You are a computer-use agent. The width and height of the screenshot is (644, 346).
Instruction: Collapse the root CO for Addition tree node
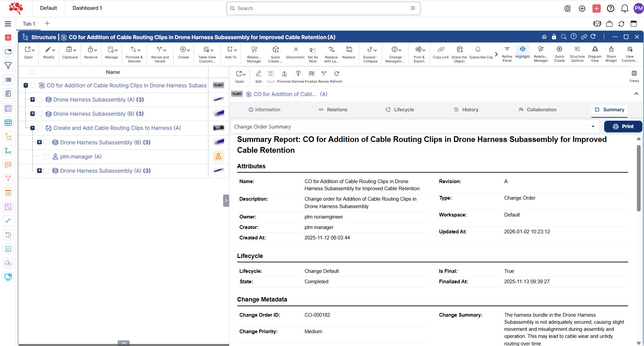coord(26,86)
